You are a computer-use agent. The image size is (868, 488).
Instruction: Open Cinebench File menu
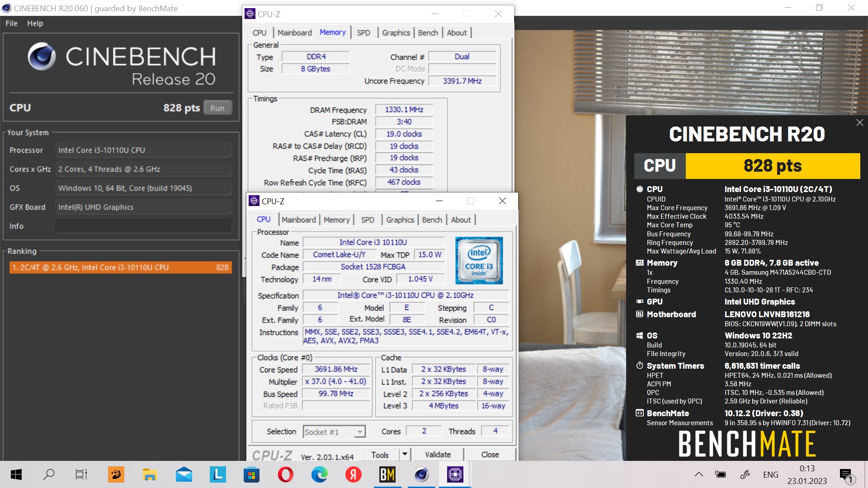pyautogui.click(x=11, y=23)
